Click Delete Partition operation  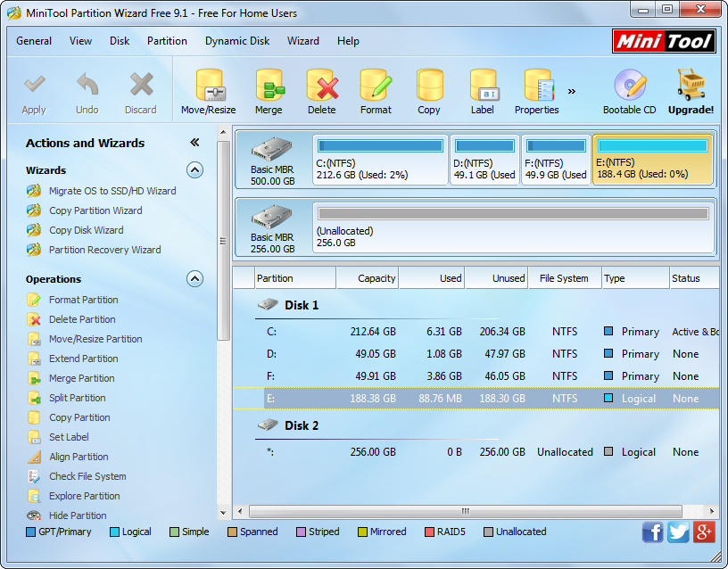coord(71,319)
